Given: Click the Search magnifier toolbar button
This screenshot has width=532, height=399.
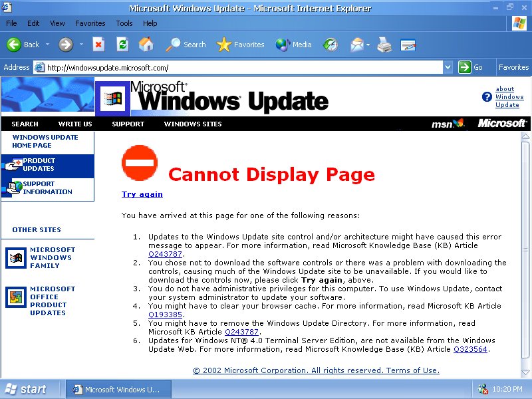Looking at the screenshot, I should 186,45.
